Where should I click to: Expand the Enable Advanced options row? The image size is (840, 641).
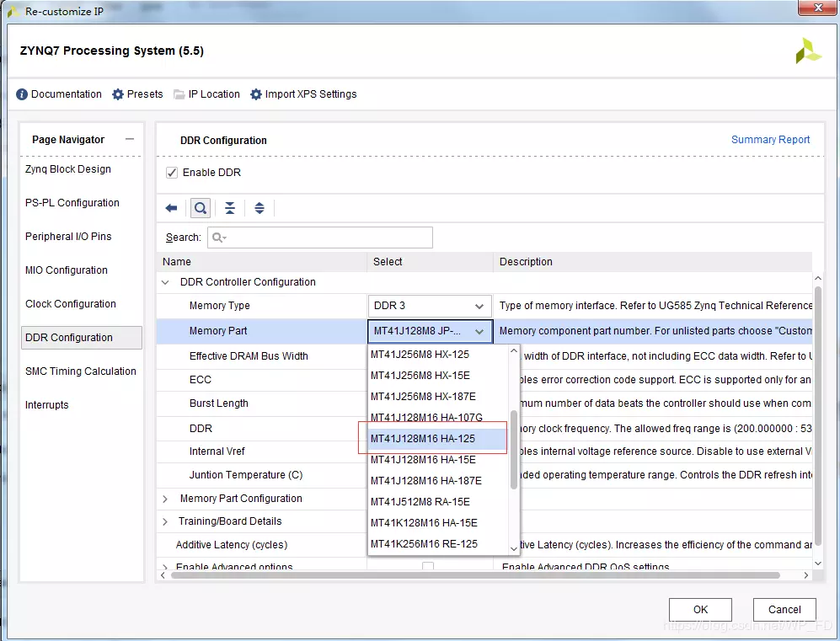point(165,567)
